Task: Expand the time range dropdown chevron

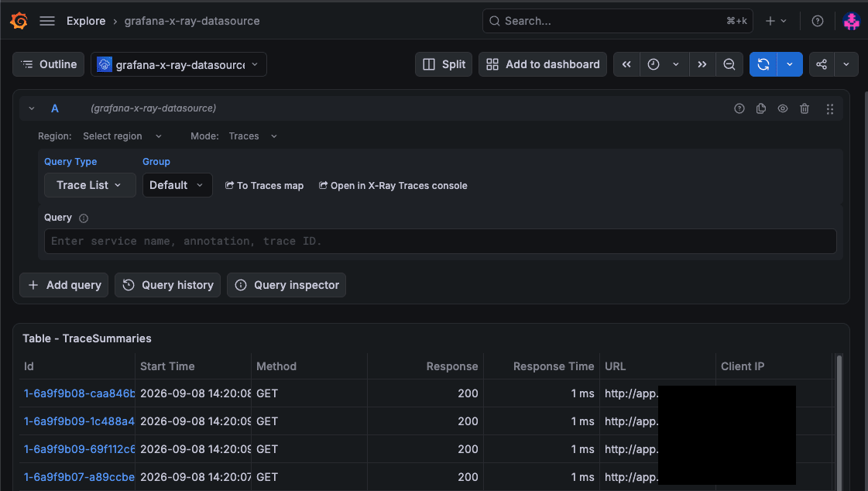Action: tap(676, 64)
